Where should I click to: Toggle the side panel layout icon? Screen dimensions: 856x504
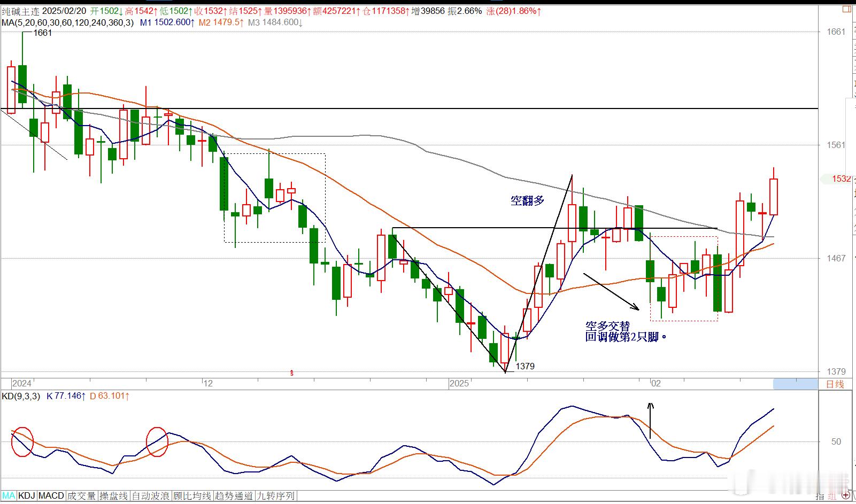click(846, 9)
